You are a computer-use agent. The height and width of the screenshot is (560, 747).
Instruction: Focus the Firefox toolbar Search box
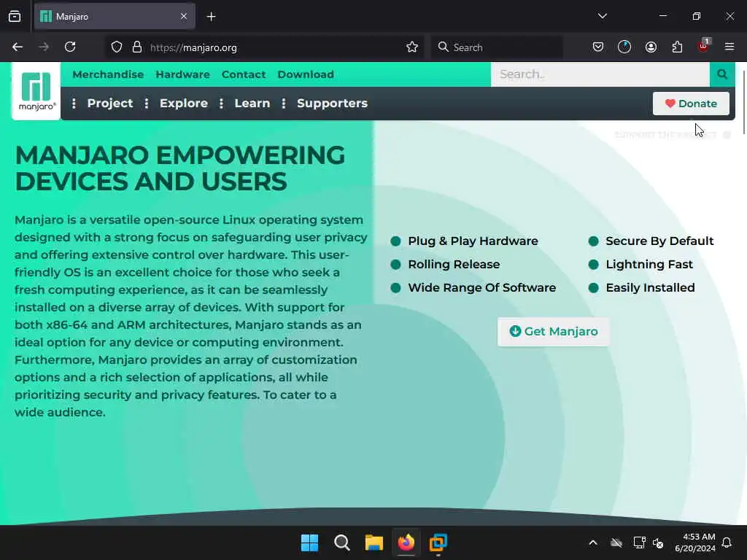[x=497, y=47]
